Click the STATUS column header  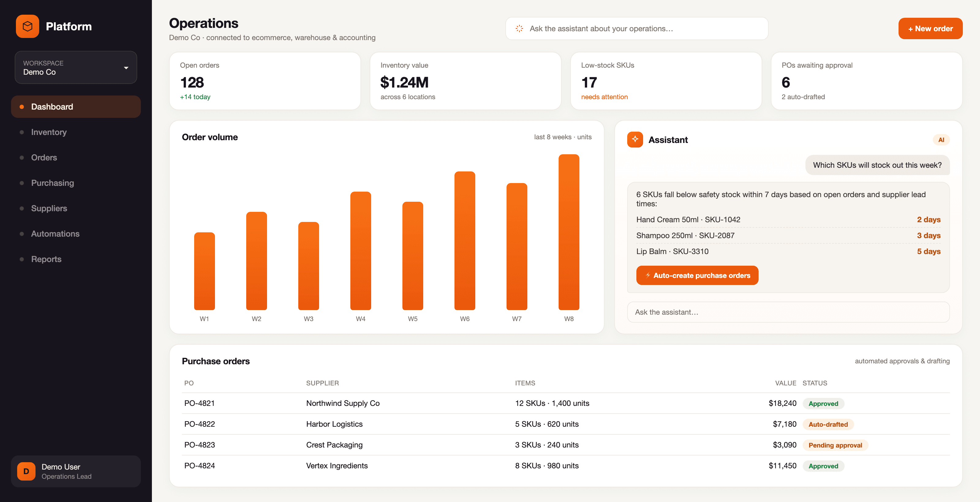(815, 383)
